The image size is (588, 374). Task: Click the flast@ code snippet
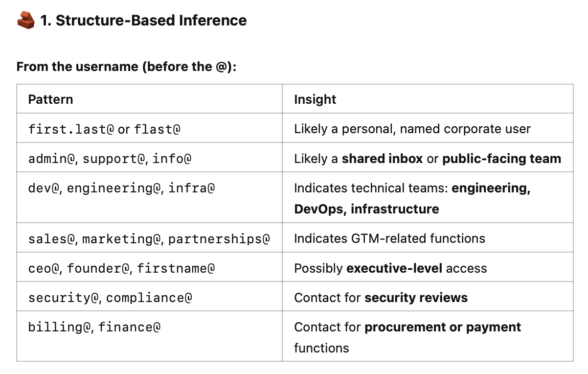pyautogui.click(x=158, y=129)
